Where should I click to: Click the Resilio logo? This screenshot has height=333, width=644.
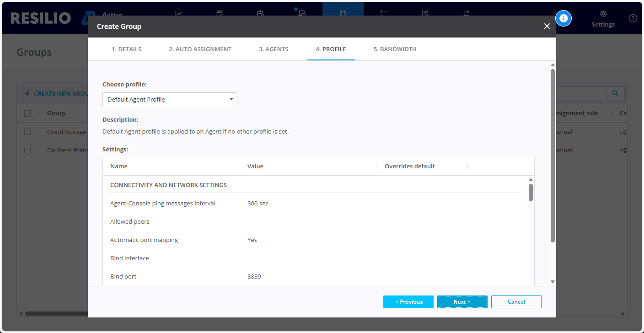point(41,18)
